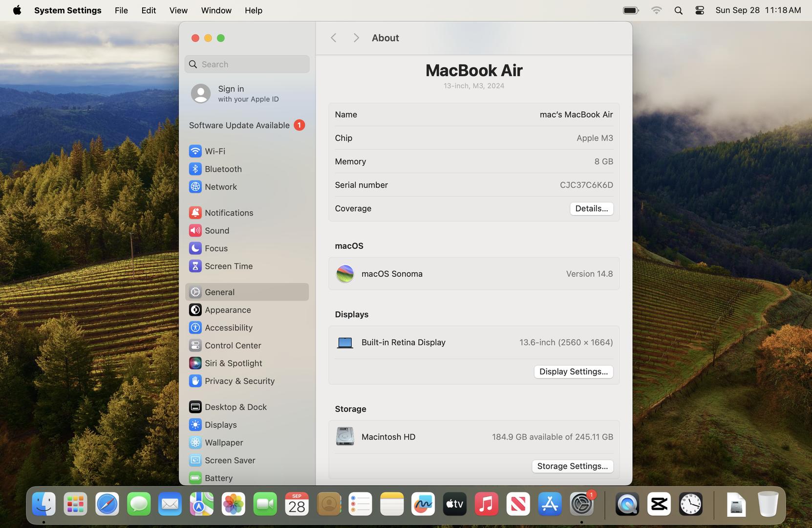This screenshot has width=812, height=528.
Task: Open Wi-Fi settings in sidebar
Action: coord(247,151)
